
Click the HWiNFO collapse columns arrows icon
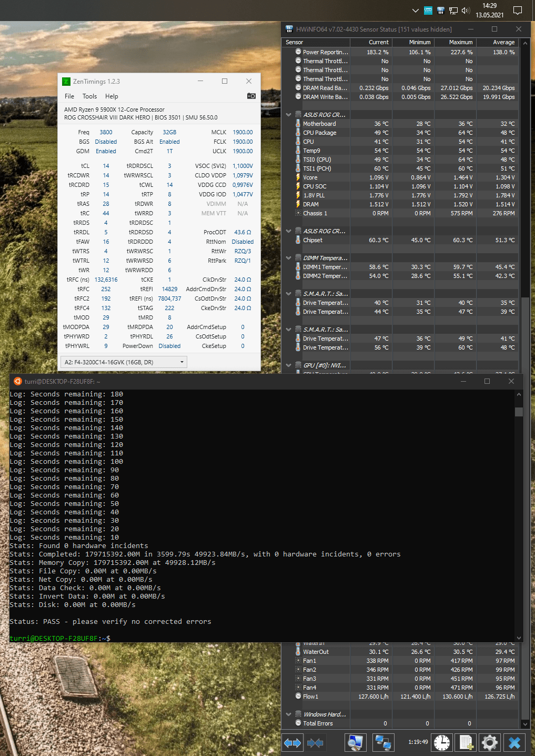coord(315,743)
